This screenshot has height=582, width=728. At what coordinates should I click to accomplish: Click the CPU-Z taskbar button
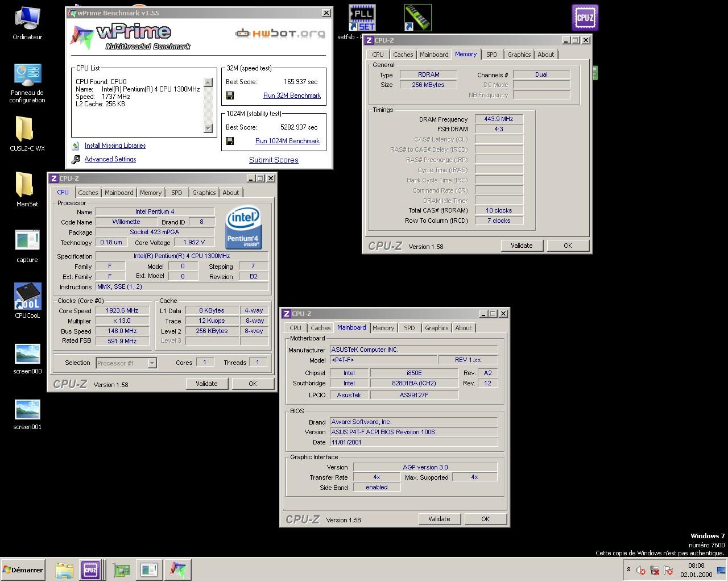(91, 570)
